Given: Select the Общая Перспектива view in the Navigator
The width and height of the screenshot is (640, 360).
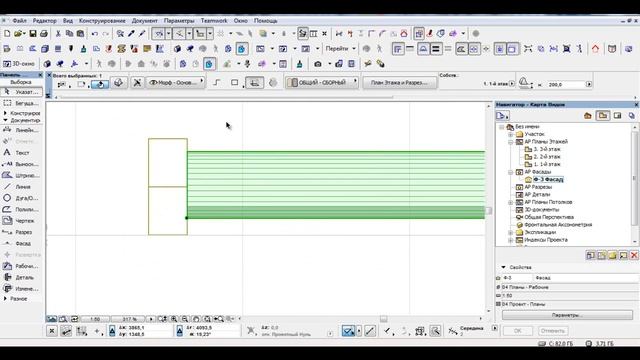Looking at the screenshot, I should 549,218.
